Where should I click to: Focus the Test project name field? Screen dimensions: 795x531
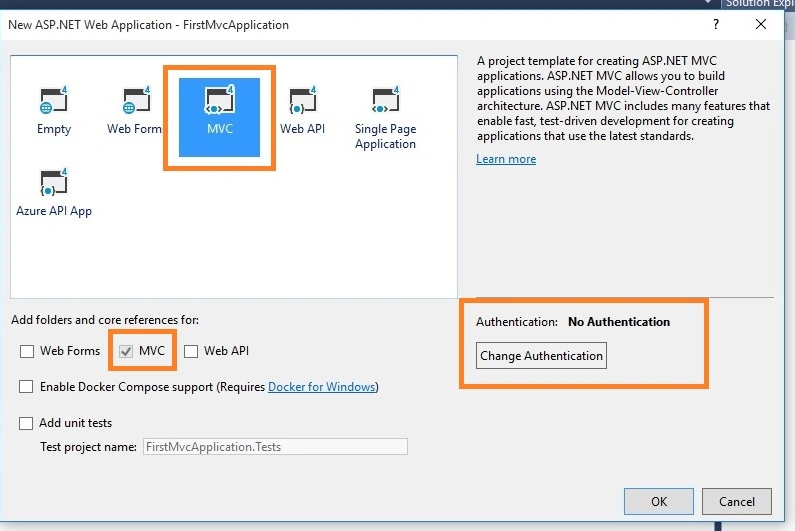(275, 447)
